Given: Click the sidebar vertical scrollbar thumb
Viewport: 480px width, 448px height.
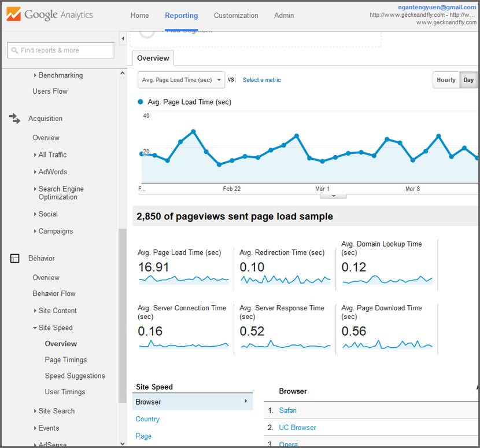Looking at the screenshot, I should [x=122, y=315].
